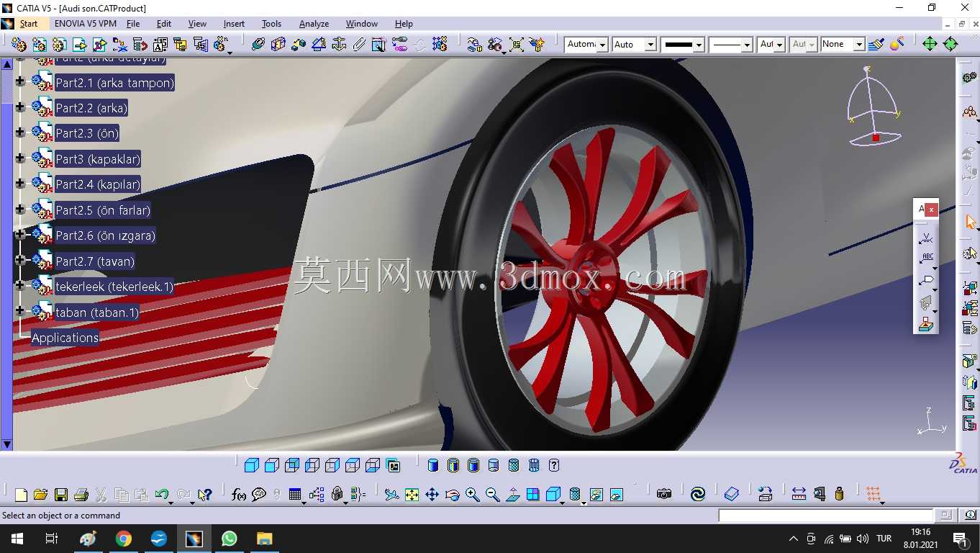This screenshot has height=553, width=980.
Task: Click the Fit All In icon
Action: coord(412,495)
